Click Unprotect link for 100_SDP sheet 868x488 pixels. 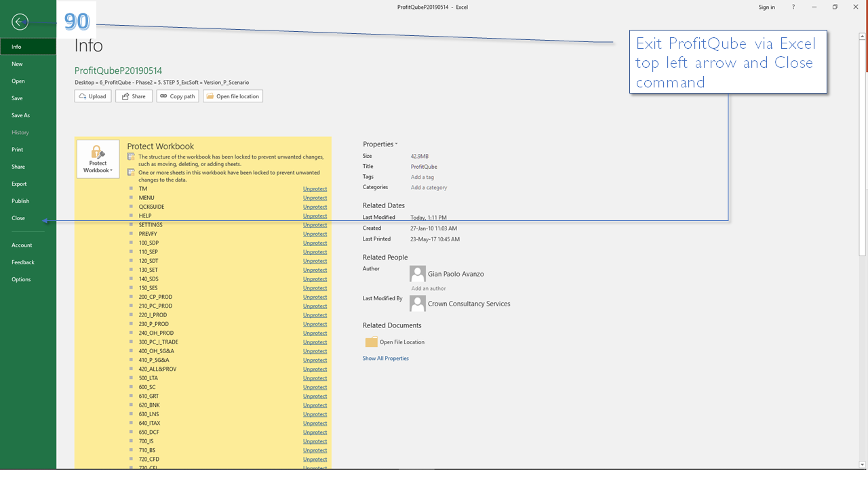coord(315,243)
